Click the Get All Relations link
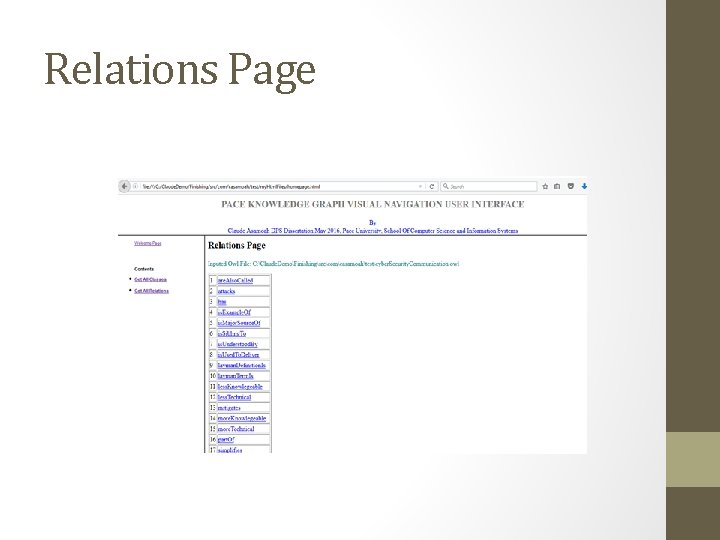 pos(152,291)
